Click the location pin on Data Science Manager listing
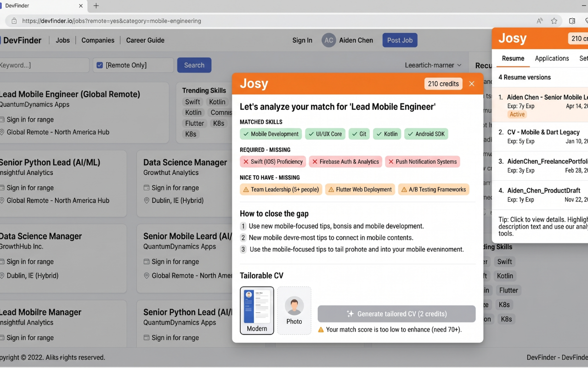Screen dimensions: 588x368 coord(146,201)
